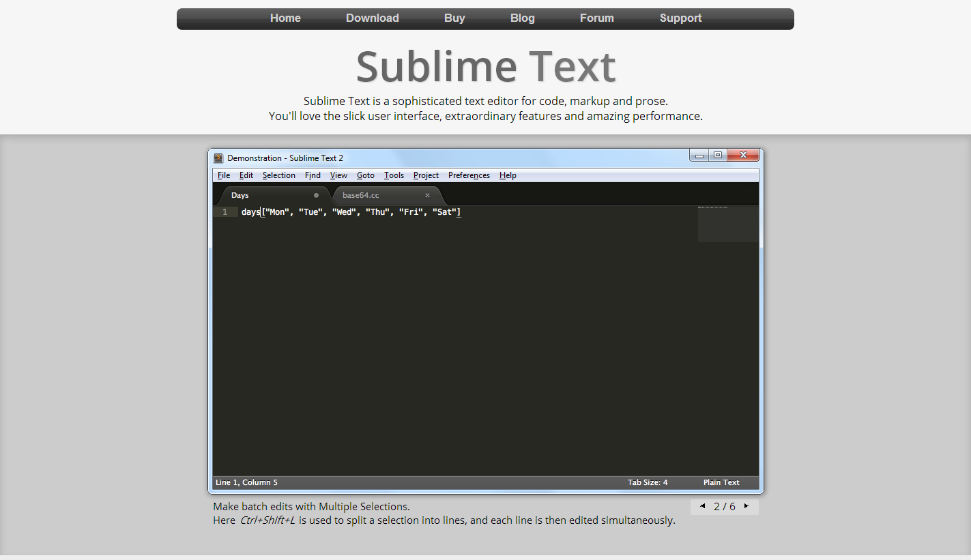Click the minimap in the editor
Screen dimensions: 971x560
pos(728,224)
